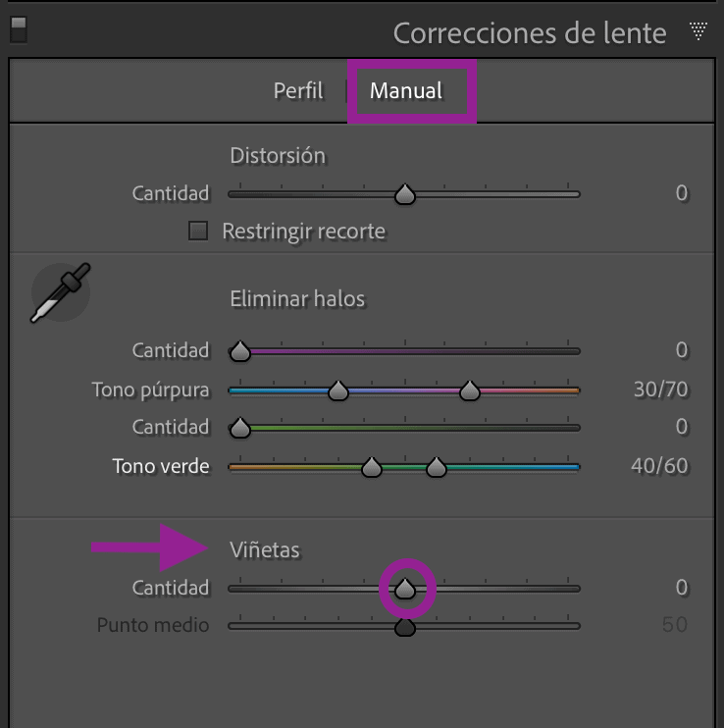Click the Viñetas Cantidad value field

pyautogui.click(x=681, y=588)
